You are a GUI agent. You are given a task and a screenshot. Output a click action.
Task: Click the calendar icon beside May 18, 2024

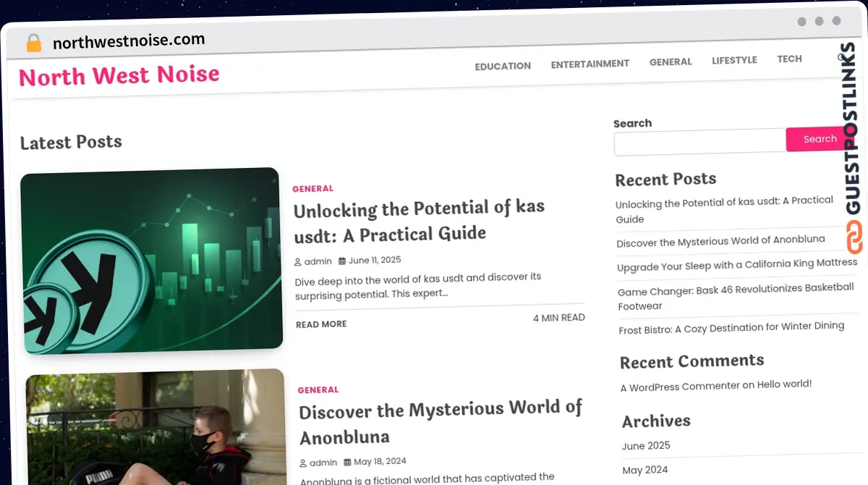pyautogui.click(x=347, y=462)
